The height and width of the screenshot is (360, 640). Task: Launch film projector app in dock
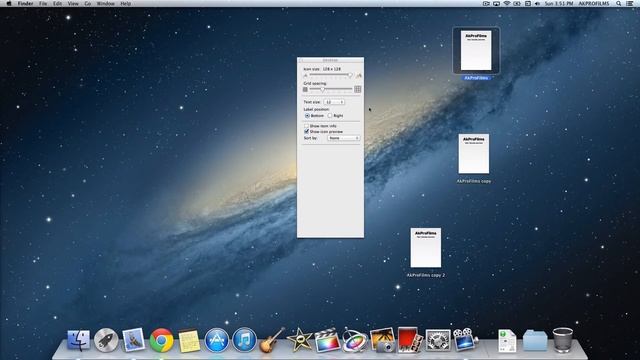pyautogui.click(x=465, y=340)
